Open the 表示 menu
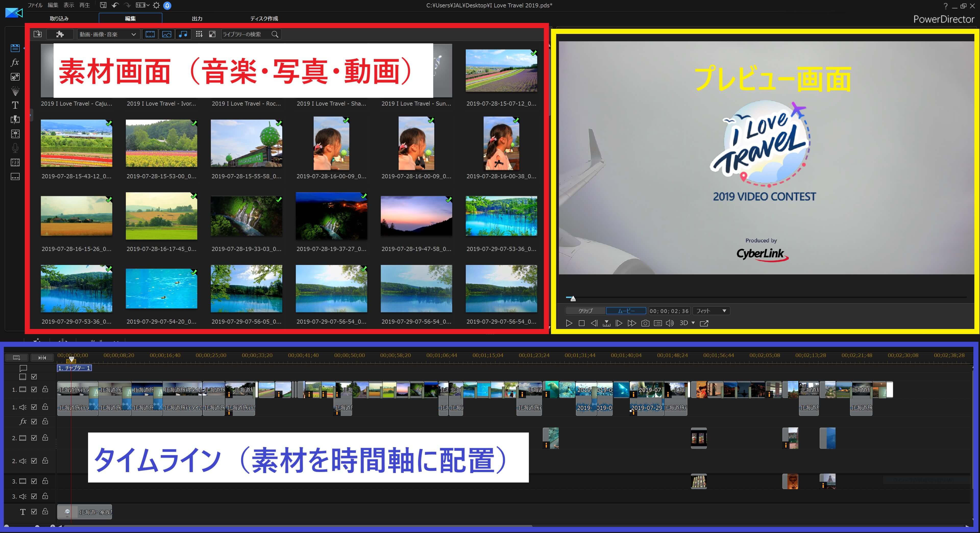The image size is (980, 533). point(68,5)
